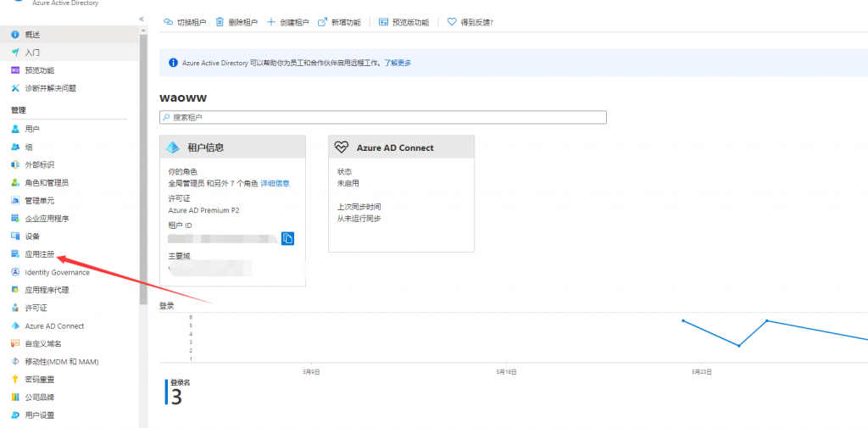Click the 5月23日 chart date label

point(701,372)
